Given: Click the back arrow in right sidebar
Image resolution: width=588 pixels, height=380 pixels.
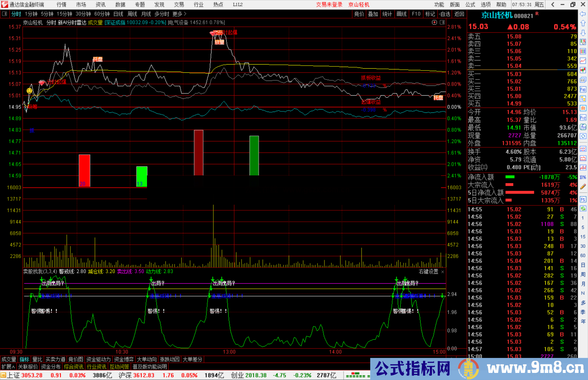Looking at the screenshot, I should [x=583, y=14].
